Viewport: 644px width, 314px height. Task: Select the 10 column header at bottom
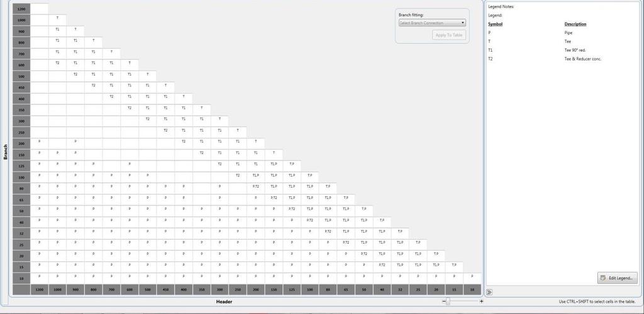(472, 289)
